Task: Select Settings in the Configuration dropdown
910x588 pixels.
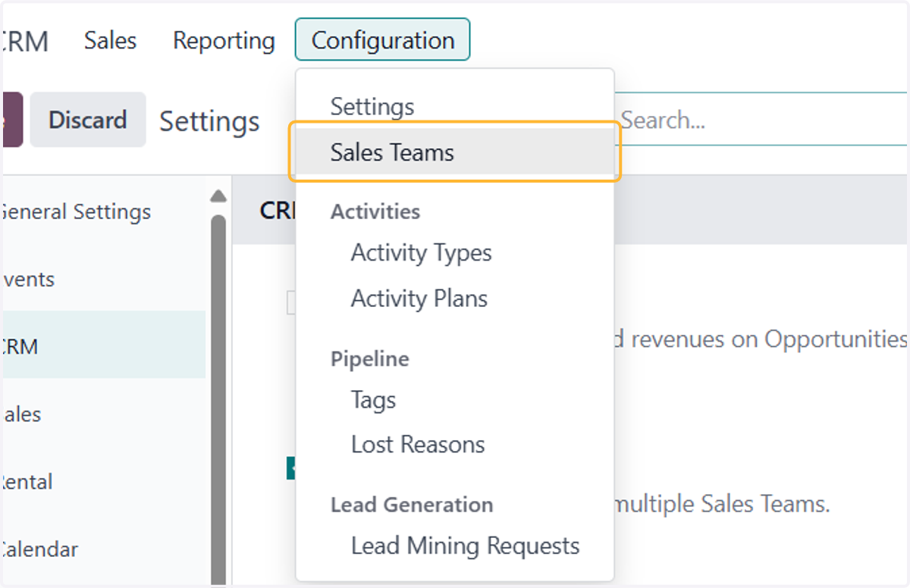Action: pos(372,106)
